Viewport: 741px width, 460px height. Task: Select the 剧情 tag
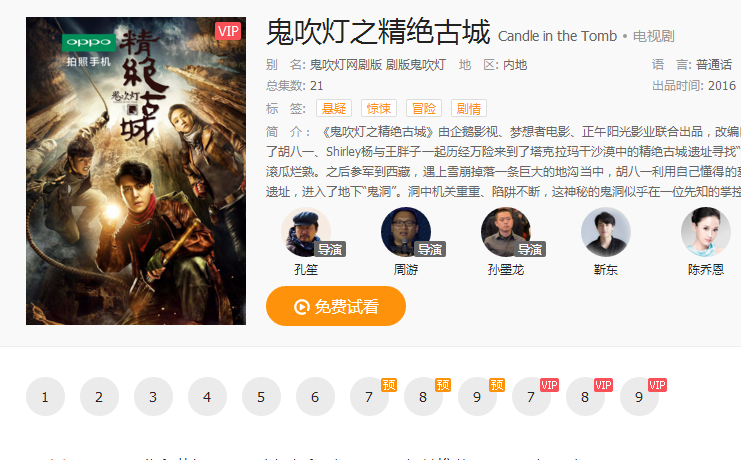(469, 108)
